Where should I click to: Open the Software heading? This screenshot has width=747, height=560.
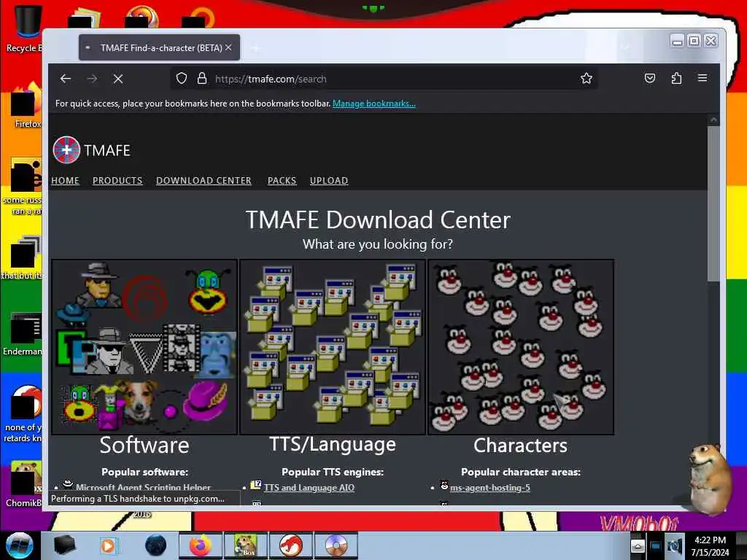[144, 446]
